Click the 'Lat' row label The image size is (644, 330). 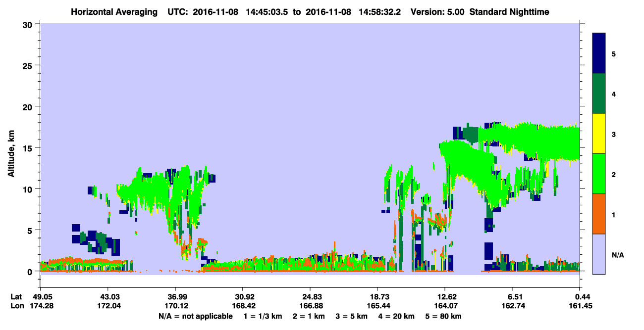[16, 297]
